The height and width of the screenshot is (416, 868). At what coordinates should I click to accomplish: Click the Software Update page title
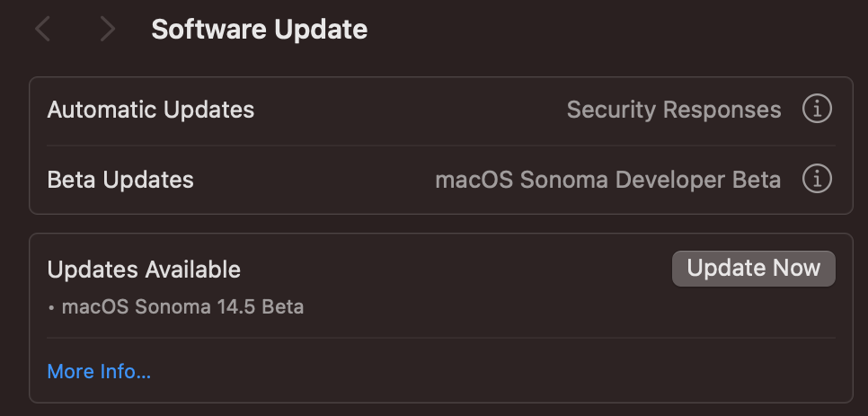pyautogui.click(x=259, y=29)
